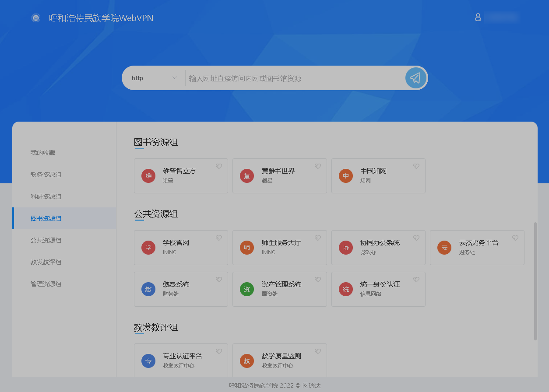549x392 pixels.
Task: Favorite the 统一身份认证 card via heart
Action: coord(416,280)
